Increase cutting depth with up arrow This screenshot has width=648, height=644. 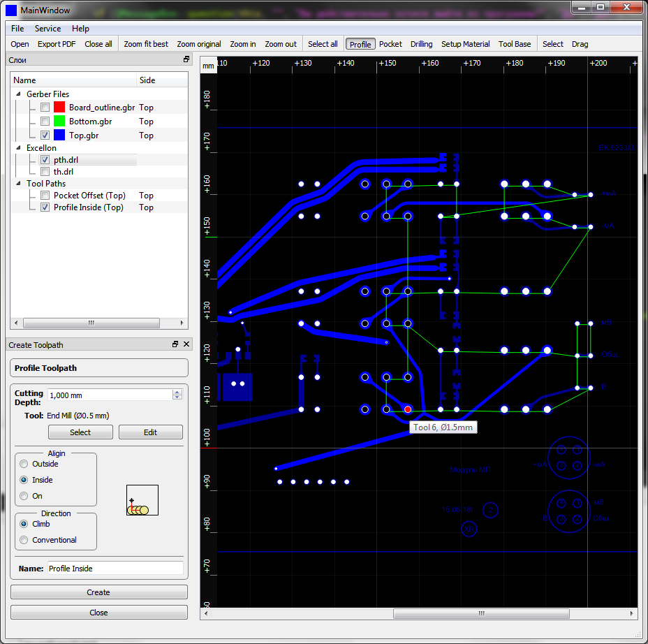(177, 393)
